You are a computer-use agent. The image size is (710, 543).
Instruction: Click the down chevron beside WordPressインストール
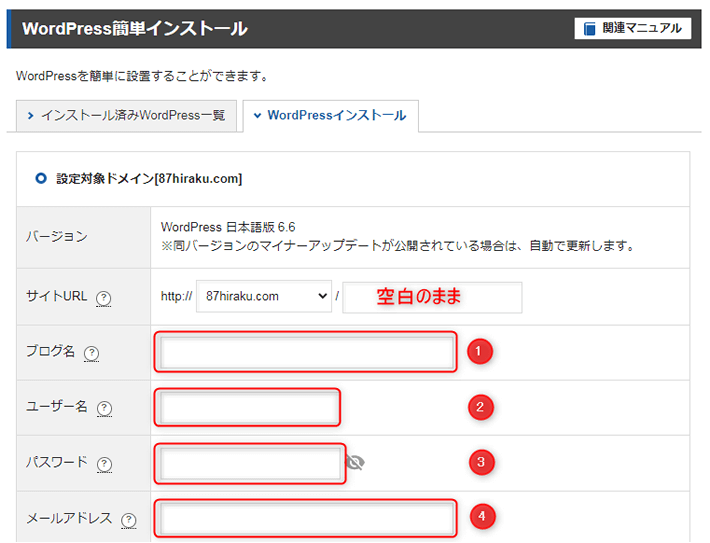(x=257, y=116)
